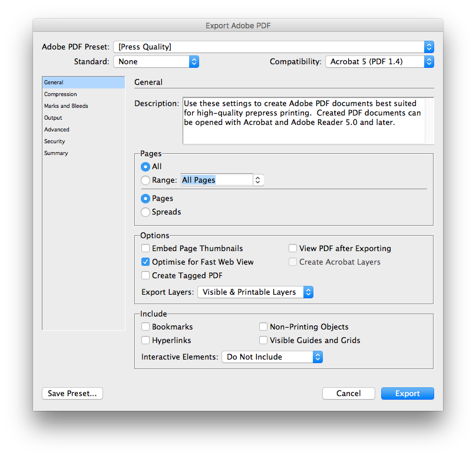Enable Create Tagged PDF
The image size is (476, 458).
(146, 275)
